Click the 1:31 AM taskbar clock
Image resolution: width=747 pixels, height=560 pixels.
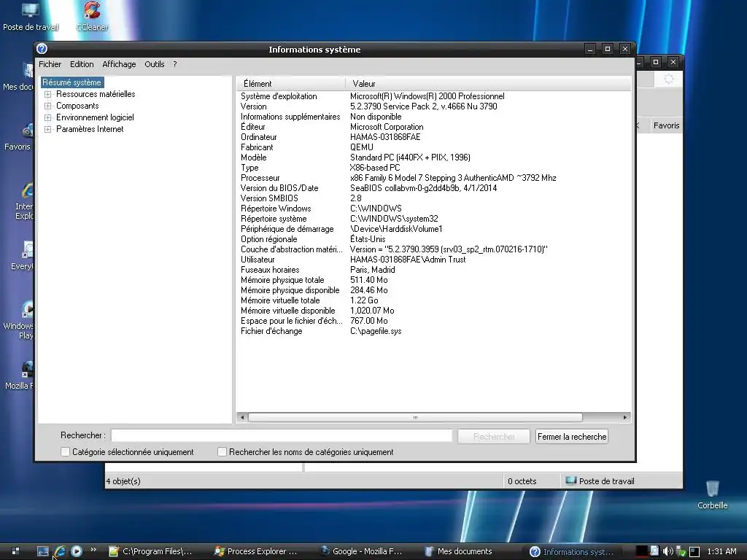click(x=721, y=551)
